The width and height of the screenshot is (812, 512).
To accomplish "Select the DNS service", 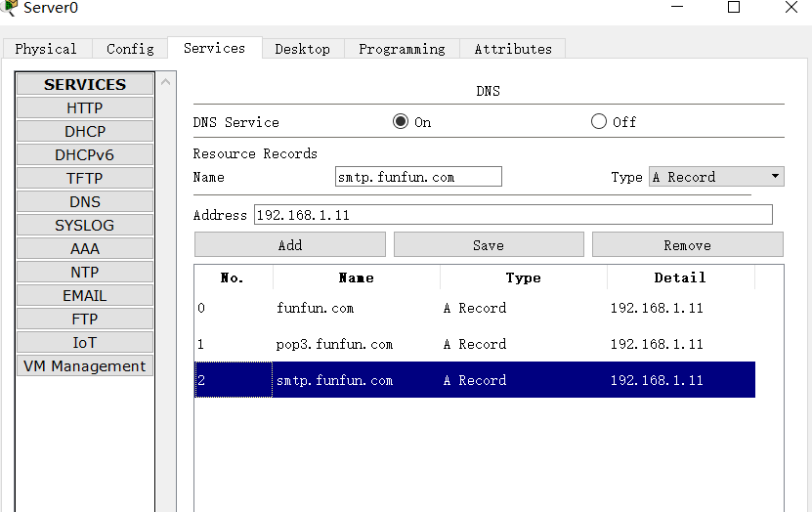I will pyautogui.click(x=85, y=201).
